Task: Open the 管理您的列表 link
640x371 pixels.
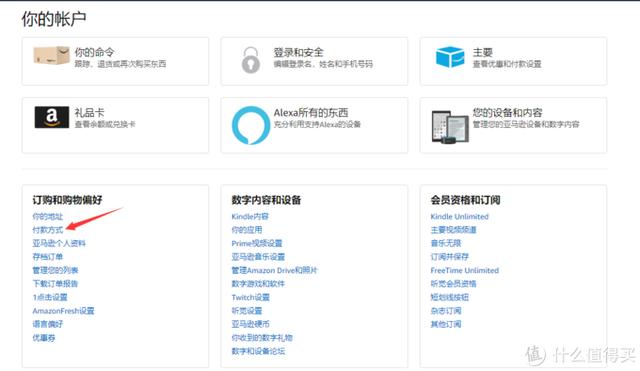Action: [x=55, y=270]
